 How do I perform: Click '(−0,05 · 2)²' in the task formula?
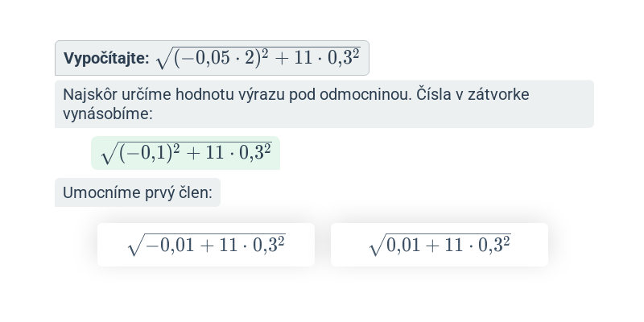click(x=221, y=58)
